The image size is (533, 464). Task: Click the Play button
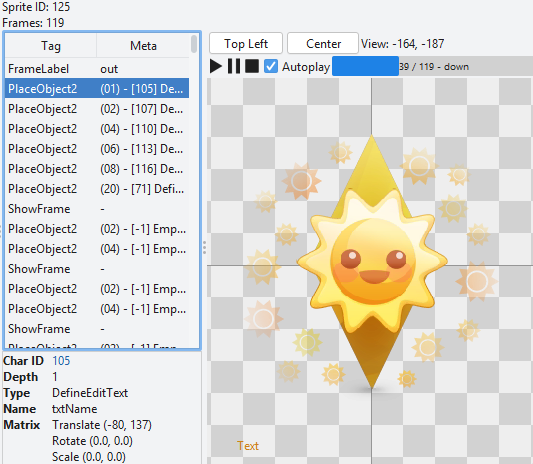tap(216, 66)
